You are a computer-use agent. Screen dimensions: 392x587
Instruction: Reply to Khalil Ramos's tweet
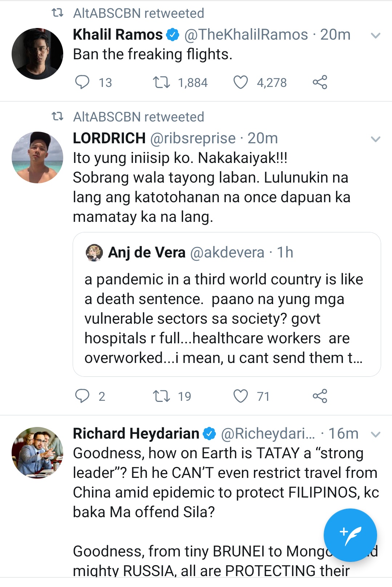click(x=82, y=82)
